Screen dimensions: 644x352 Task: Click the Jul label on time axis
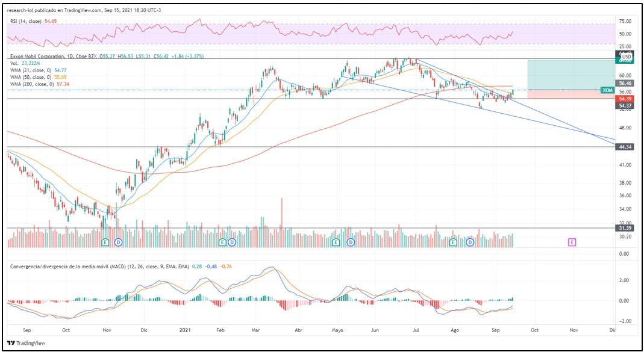coord(414,330)
